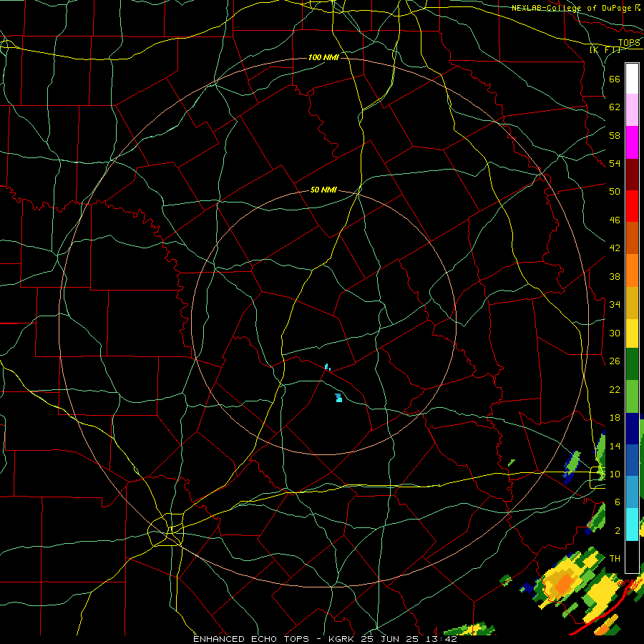Click the dark orange 42 kft legend swatch
Image resolution: width=644 pixels, height=644 pixels.
632,238
